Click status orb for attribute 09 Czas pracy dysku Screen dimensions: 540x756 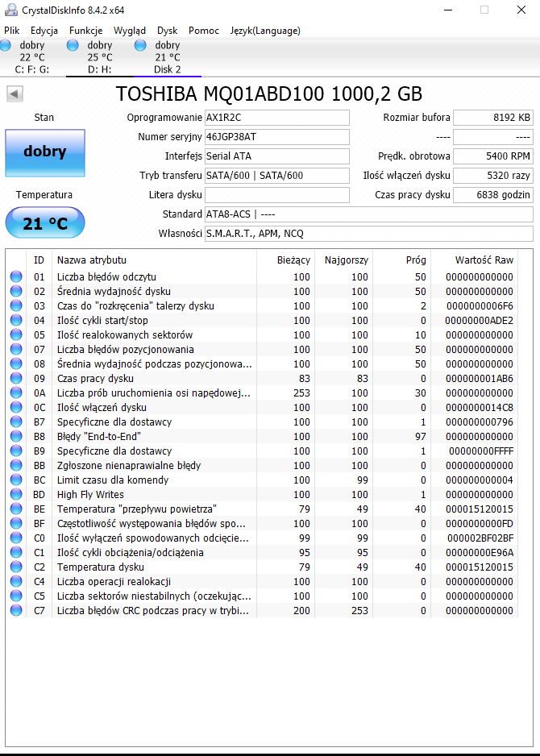(x=16, y=379)
